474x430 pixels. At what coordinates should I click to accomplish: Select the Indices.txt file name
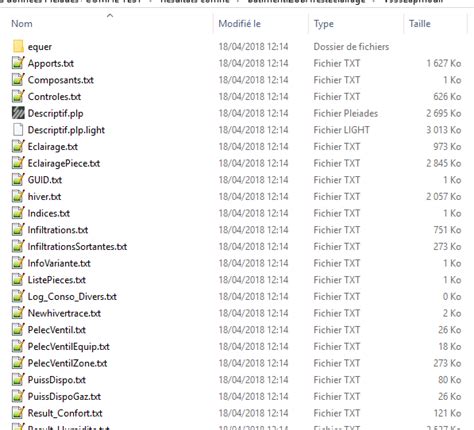[x=49, y=213]
